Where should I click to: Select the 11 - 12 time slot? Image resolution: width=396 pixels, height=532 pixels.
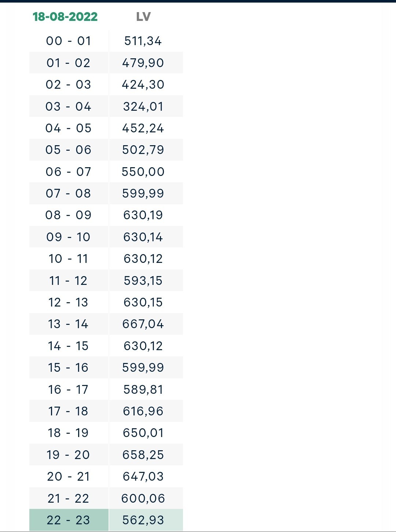tap(69, 280)
